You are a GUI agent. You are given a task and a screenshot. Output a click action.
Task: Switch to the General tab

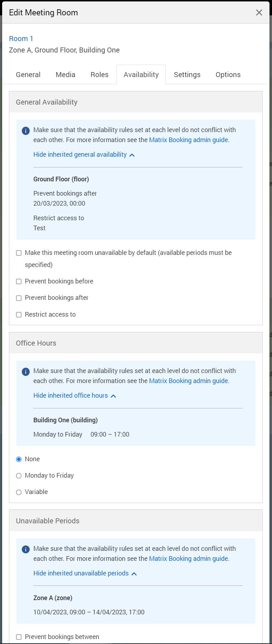[28, 75]
